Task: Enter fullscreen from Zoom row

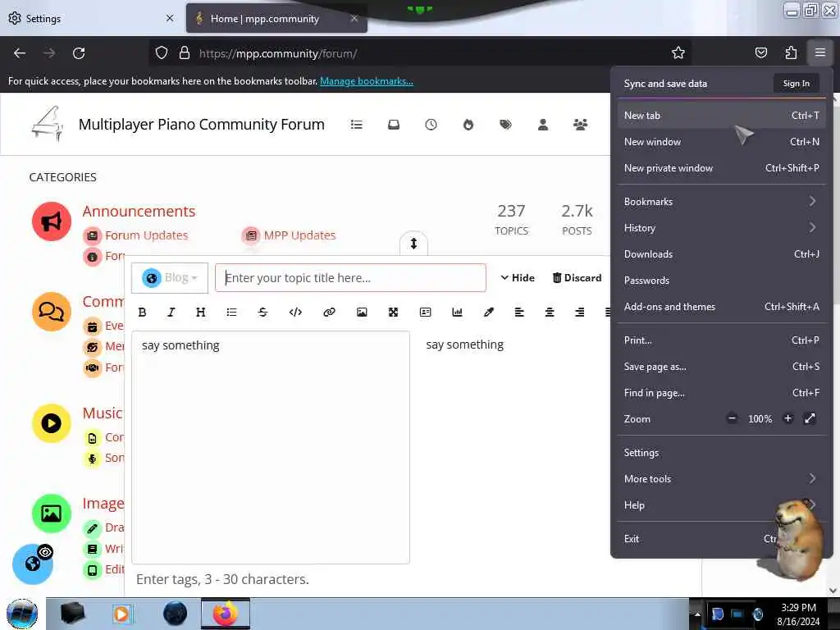Action: (x=810, y=418)
